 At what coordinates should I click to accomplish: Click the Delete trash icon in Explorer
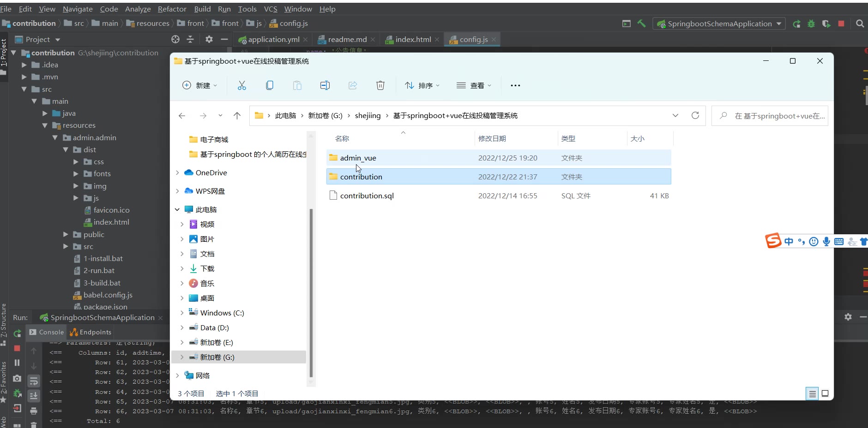pos(380,85)
